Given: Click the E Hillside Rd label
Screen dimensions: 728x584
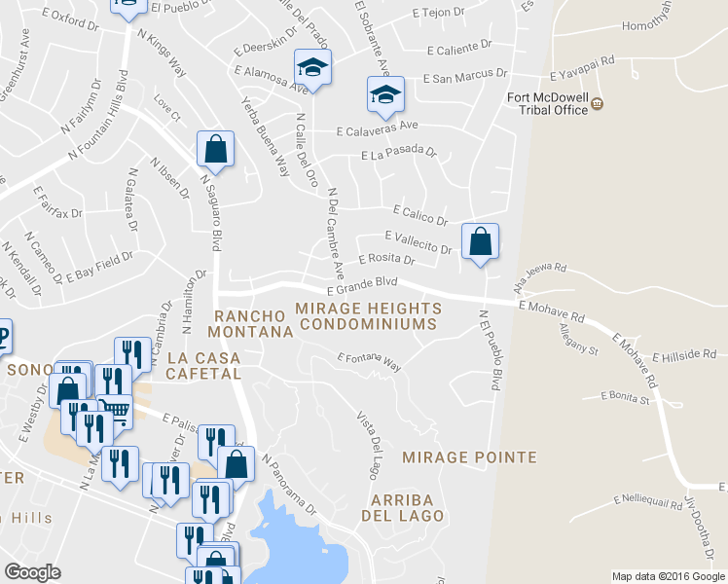Looking at the screenshot, I should point(684,355).
